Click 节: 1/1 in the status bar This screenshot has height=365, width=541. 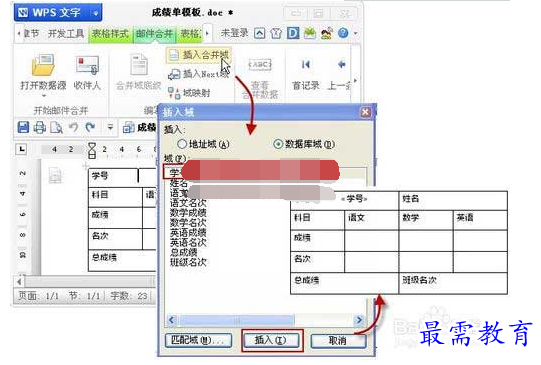[84, 296]
